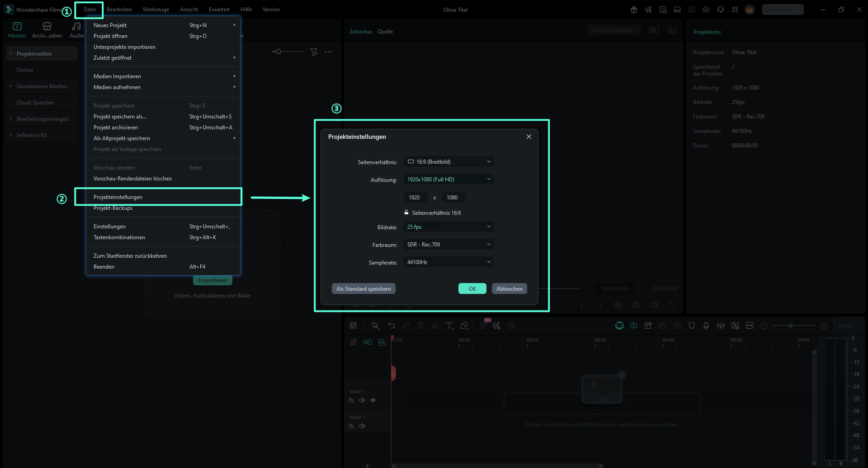Viewport: 868px width, 468px height.
Task: Open the Seitenverhältnis dropdown
Action: pyautogui.click(x=448, y=162)
